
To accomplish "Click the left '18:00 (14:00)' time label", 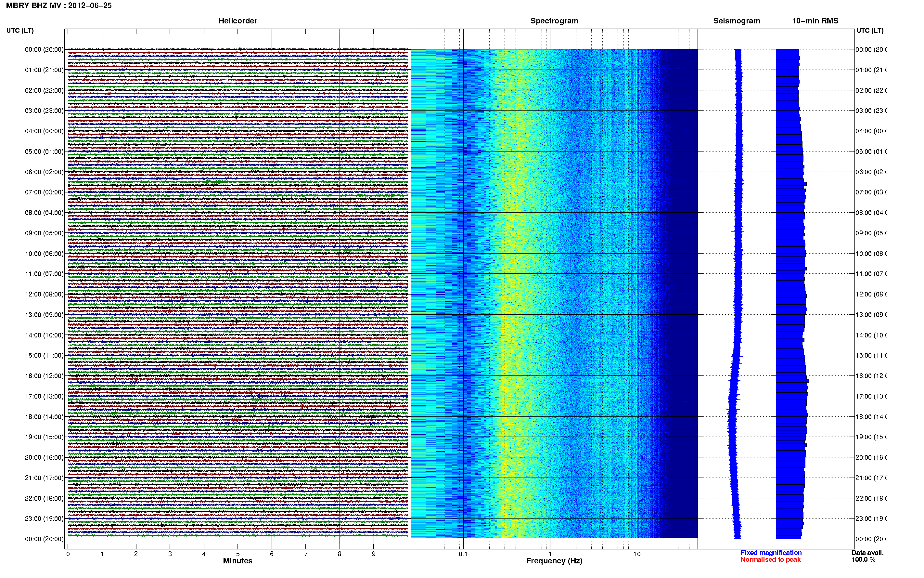I will (x=44, y=417).
